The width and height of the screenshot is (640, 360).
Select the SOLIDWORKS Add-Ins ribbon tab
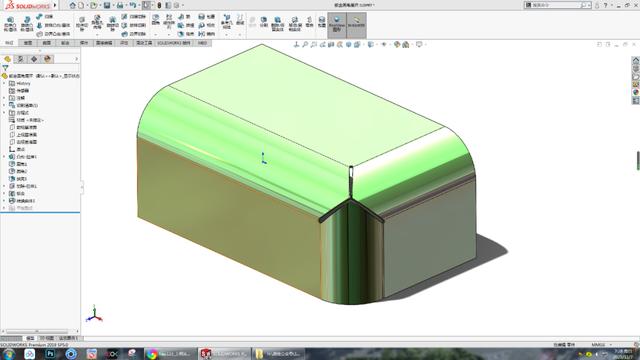174,43
